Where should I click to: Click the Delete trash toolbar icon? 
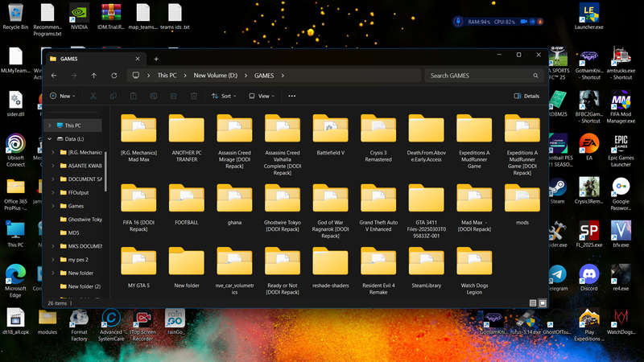pyautogui.click(x=193, y=96)
